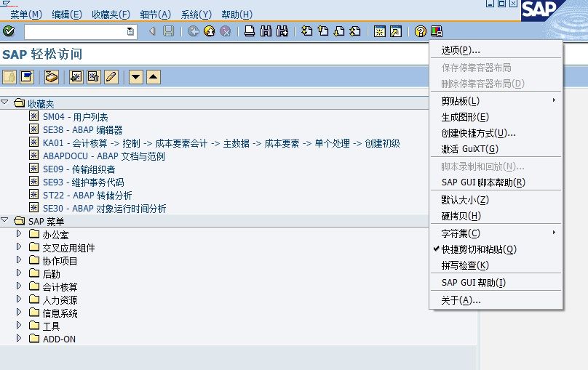Viewport: 588px width, 370px height.
Task: Click the Next Page icon
Action: 338,31
